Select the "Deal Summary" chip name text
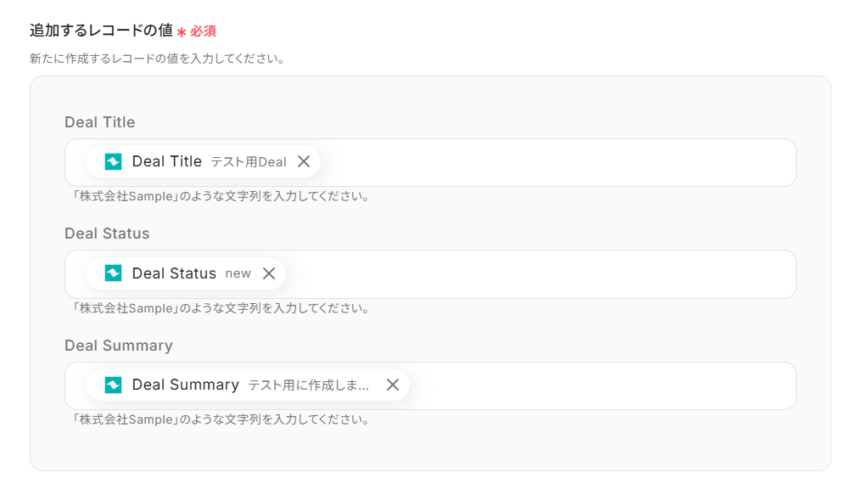This screenshot has width=868, height=495. (185, 385)
